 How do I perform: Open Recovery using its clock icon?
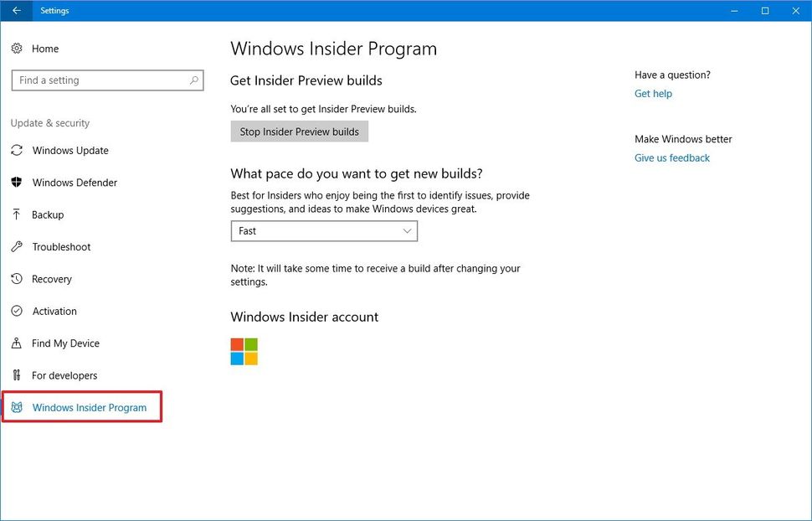[18, 279]
